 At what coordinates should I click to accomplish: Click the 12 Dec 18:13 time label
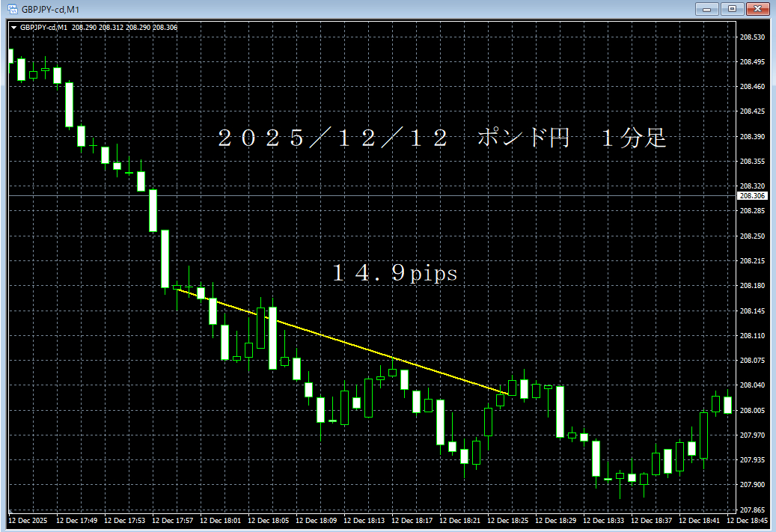click(x=364, y=521)
